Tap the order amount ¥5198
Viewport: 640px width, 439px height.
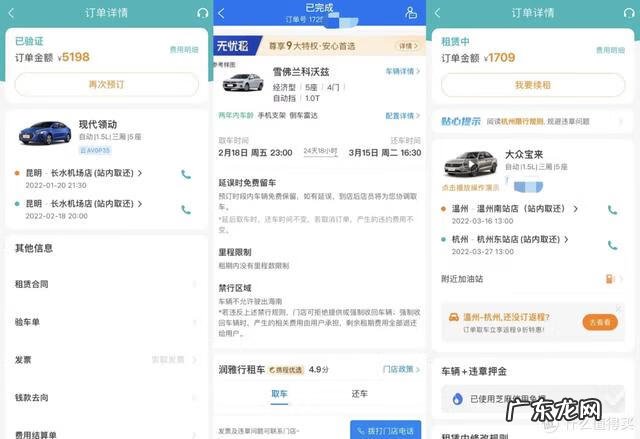click(73, 57)
